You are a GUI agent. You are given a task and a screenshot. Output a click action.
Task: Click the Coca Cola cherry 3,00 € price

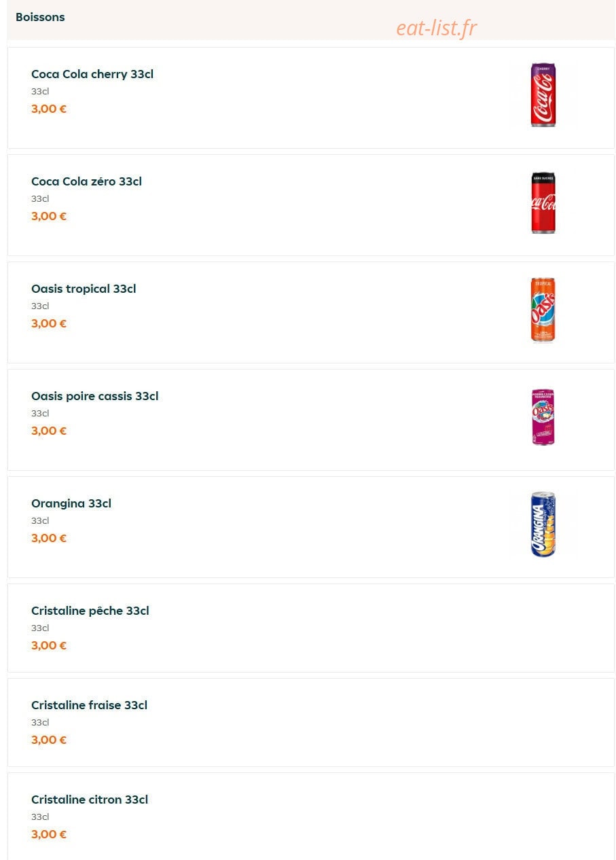tap(49, 109)
